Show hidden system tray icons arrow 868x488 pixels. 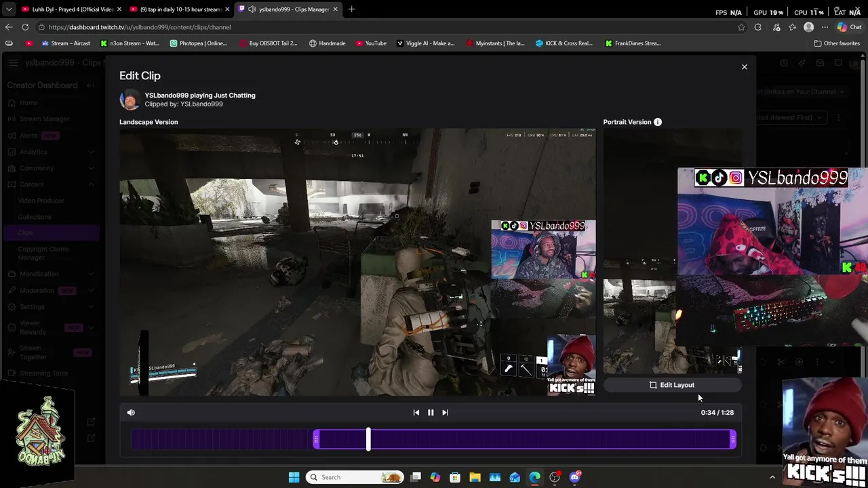point(772,477)
